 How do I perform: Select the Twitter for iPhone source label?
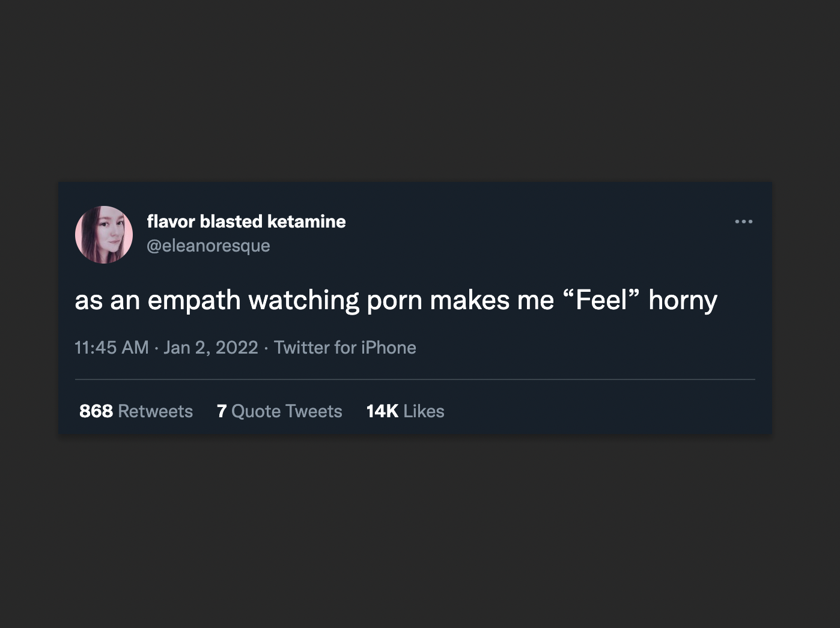click(345, 347)
